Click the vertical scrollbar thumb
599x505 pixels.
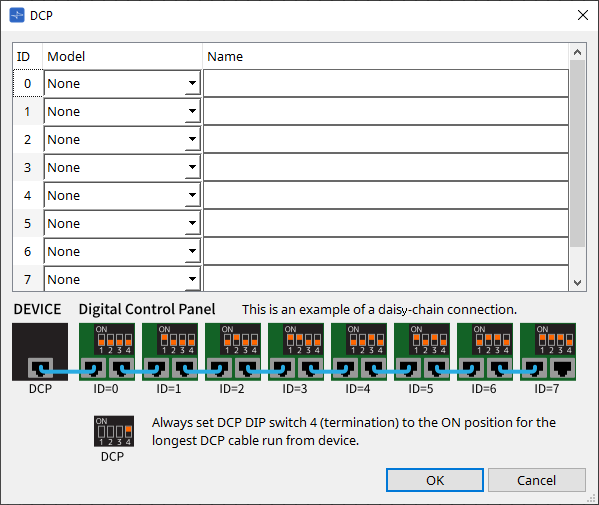578,154
